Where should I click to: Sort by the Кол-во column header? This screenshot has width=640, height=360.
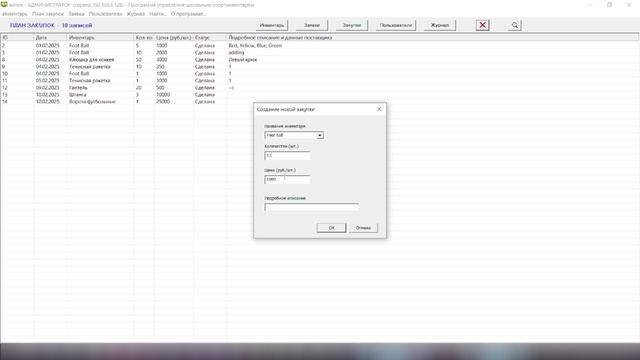point(144,38)
